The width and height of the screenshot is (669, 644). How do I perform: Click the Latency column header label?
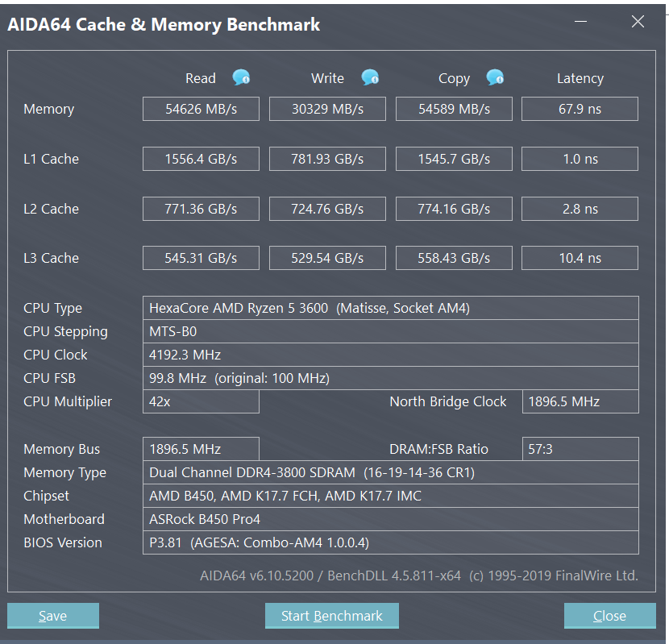[x=580, y=79]
